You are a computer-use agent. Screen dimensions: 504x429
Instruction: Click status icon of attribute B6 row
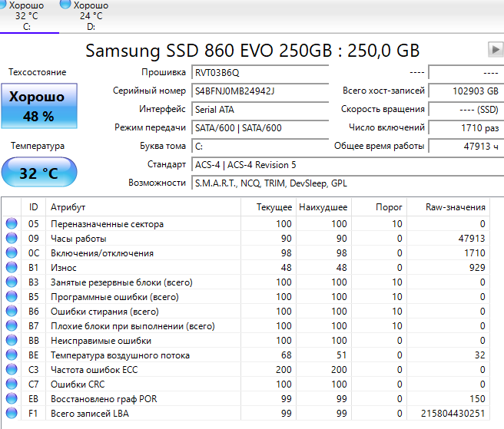click(12, 311)
